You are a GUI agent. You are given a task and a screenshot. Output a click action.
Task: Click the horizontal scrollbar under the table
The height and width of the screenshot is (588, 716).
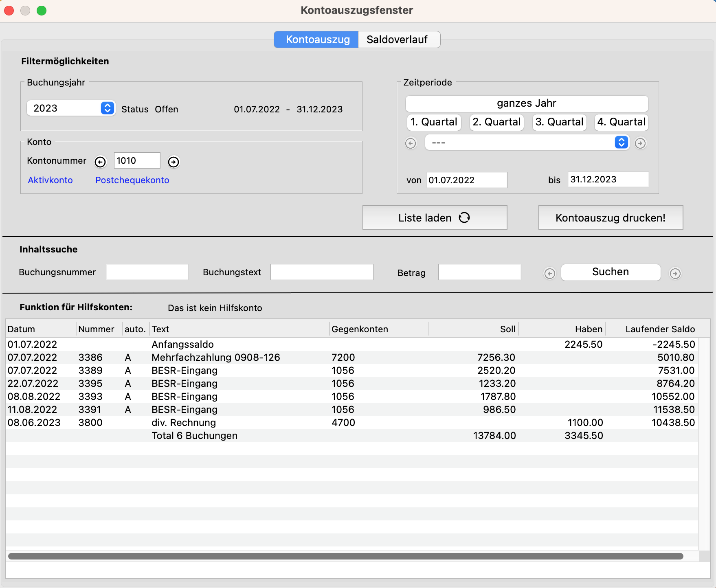[x=345, y=556]
